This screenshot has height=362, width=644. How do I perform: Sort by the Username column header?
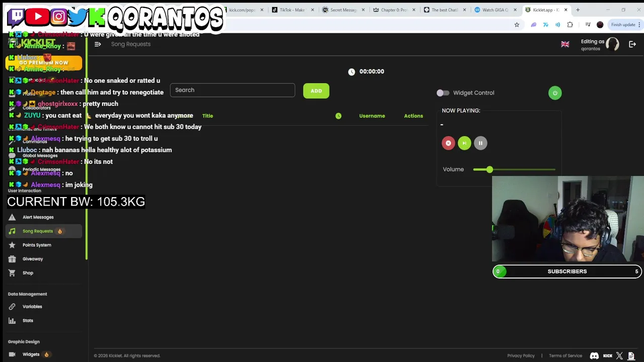click(x=372, y=116)
